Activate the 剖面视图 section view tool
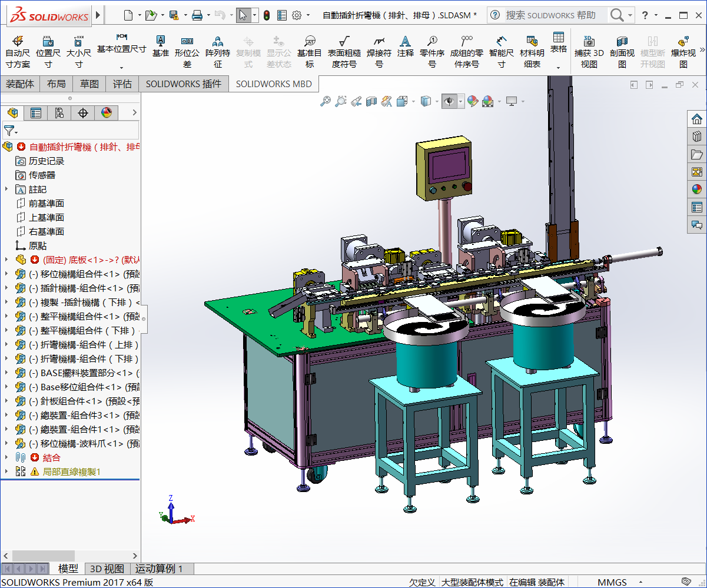 point(622,51)
